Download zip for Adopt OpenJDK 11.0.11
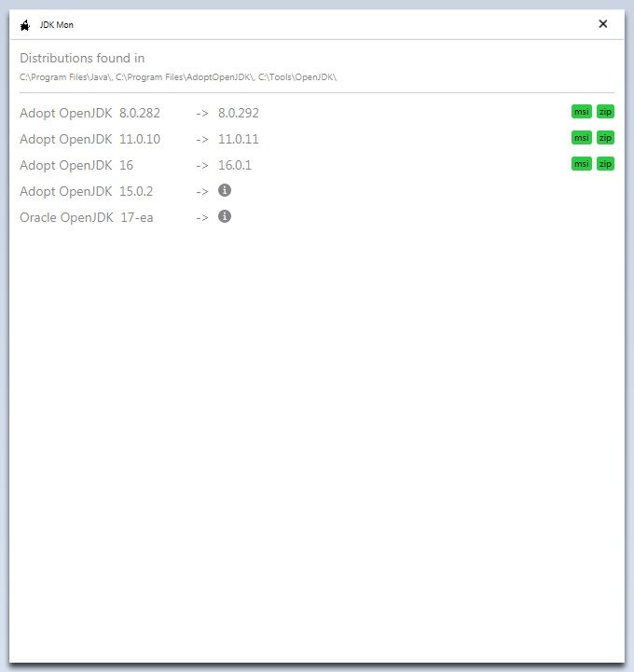634x672 pixels. point(605,138)
